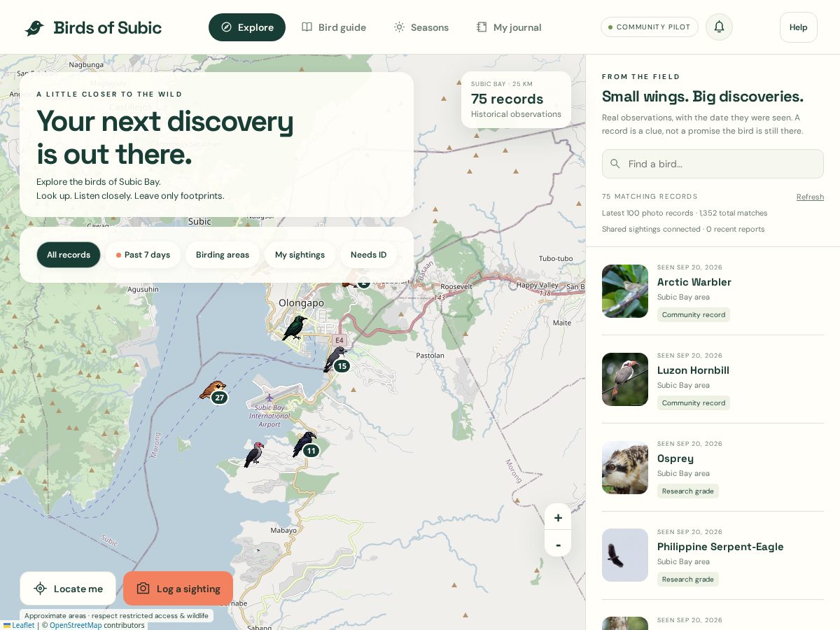Open the Philippine Serpent-Eagle thumbnail
The width and height of the screenshot is (840, 630).
click(625, 555)
